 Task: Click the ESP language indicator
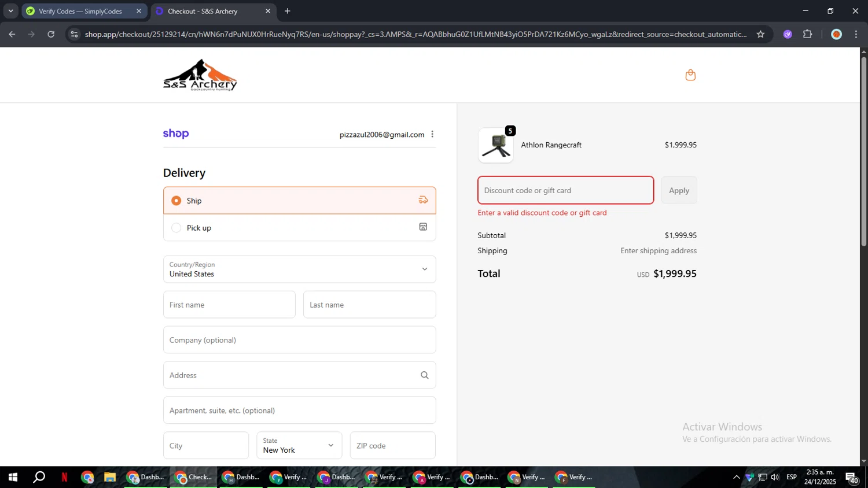tap(792, 477)
